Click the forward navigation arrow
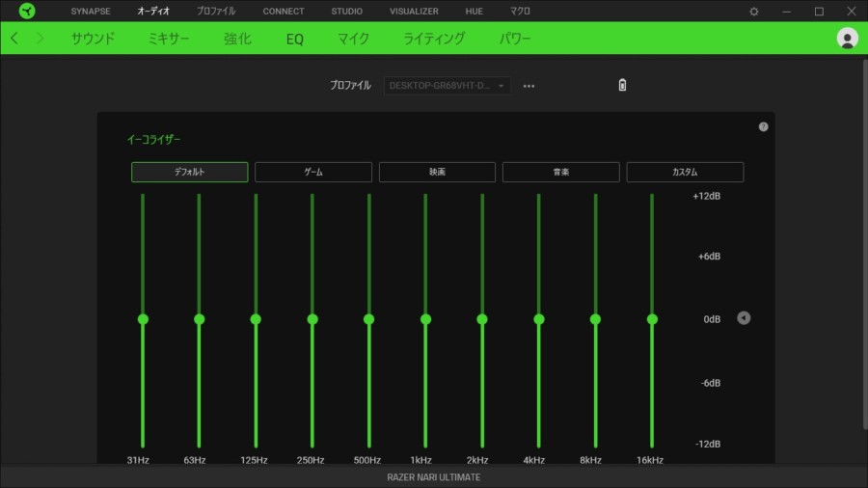 point(40,39)
